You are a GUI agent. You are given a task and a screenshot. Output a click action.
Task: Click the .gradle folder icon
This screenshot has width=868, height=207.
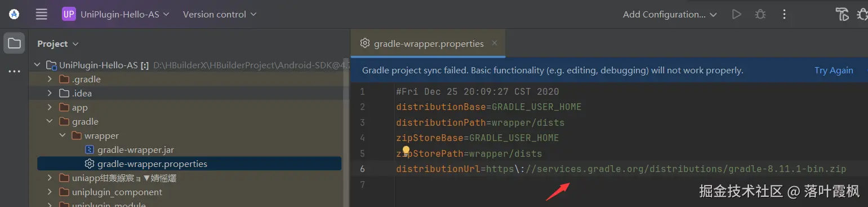64,79
